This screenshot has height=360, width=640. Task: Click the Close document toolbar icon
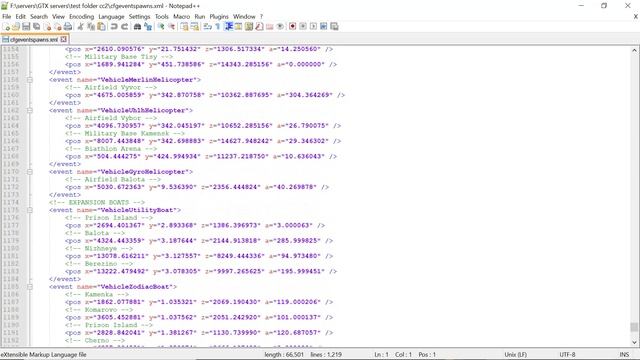[x=47, y=27]
